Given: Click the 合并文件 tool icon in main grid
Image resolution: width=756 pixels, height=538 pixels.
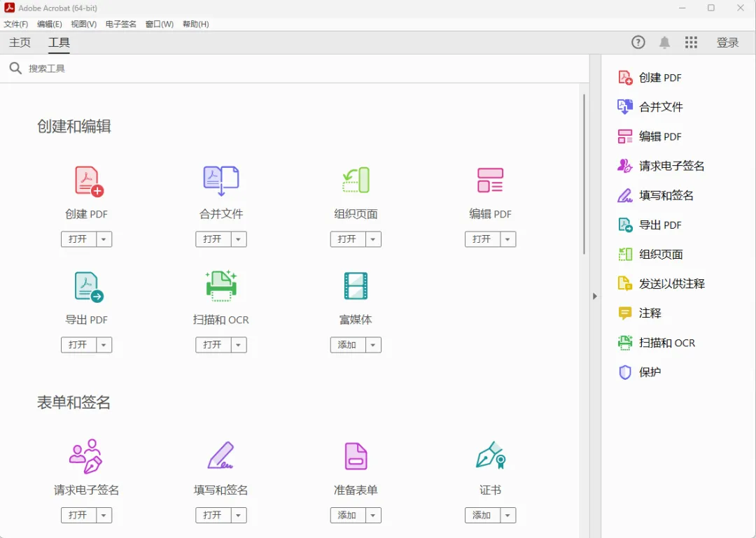Looking at the screenshot, I should [x=220, y=181].
